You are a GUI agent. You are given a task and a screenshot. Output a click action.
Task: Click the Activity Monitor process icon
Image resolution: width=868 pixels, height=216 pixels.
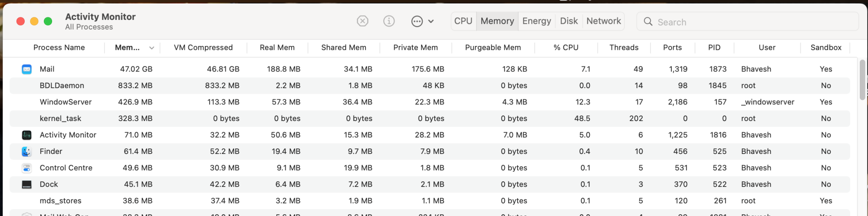point(26,135)
